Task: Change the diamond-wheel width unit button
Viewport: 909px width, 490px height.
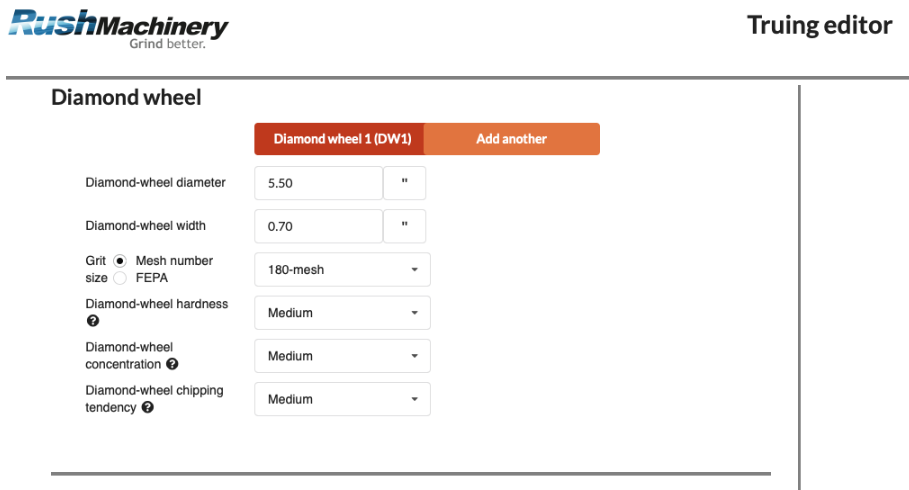Action: pos(405,226)
